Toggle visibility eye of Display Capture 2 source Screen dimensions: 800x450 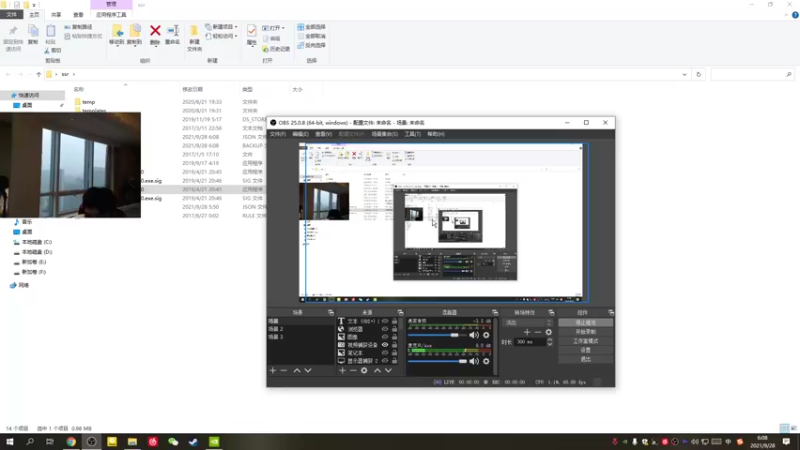[385, 361]
